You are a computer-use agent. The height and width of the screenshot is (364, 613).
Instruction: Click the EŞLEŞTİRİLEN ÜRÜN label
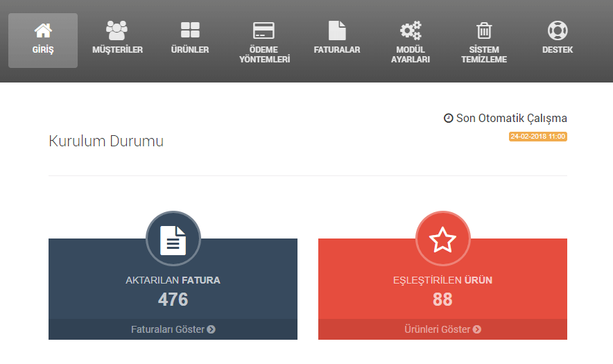442,280
